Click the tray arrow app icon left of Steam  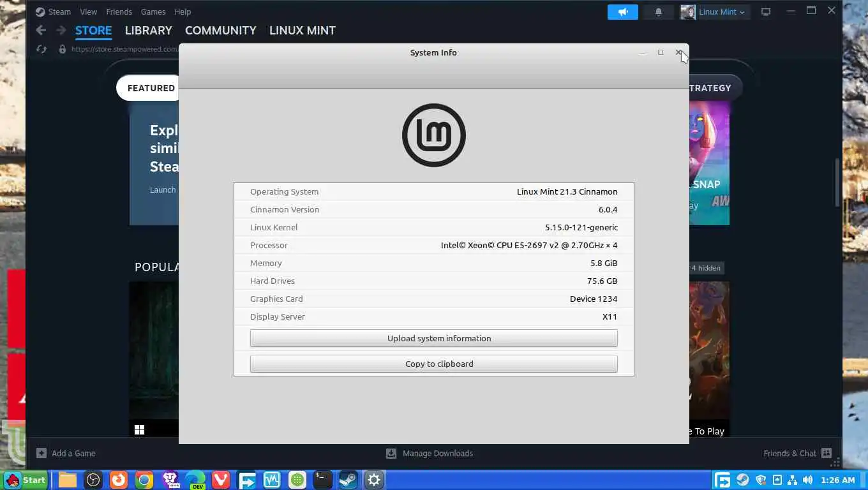click(x=722, y=480)
